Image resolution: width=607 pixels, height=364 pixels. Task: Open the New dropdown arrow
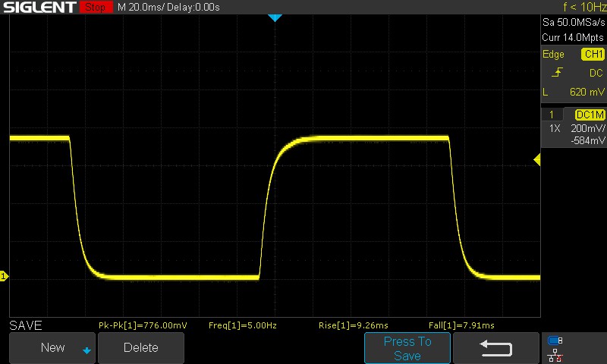pyautogui.click(x=86, y=350)
